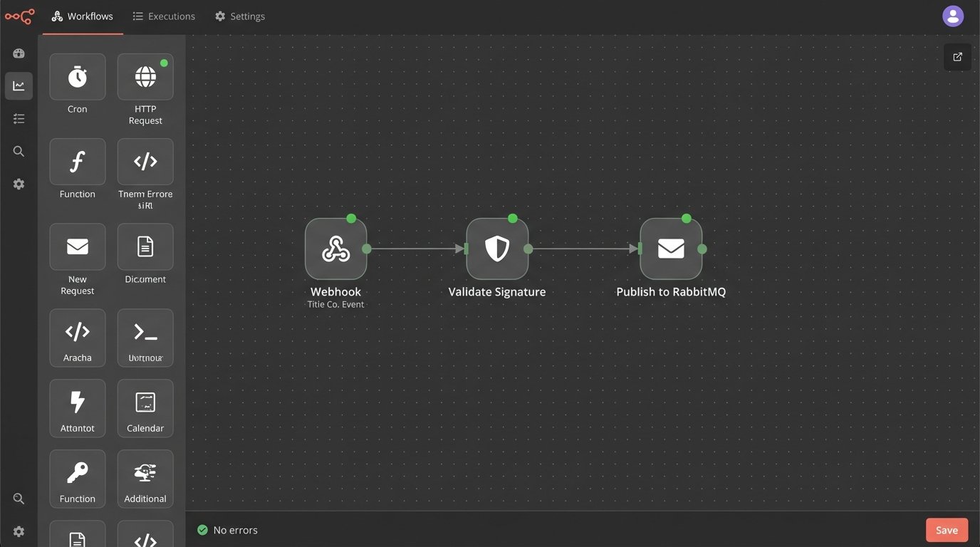Viewport: 980px width, 547px height.
Task: Expand the canvas with the open-in-new-window icon
Action: [956, 56]
